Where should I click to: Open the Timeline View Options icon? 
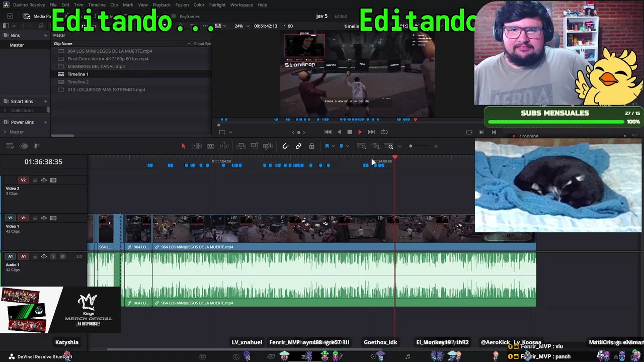(10, 146)
